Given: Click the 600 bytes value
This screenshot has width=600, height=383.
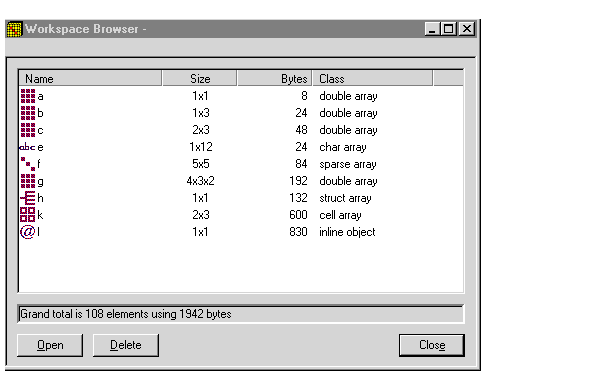Looking at the screenshot, I should 298,215.
